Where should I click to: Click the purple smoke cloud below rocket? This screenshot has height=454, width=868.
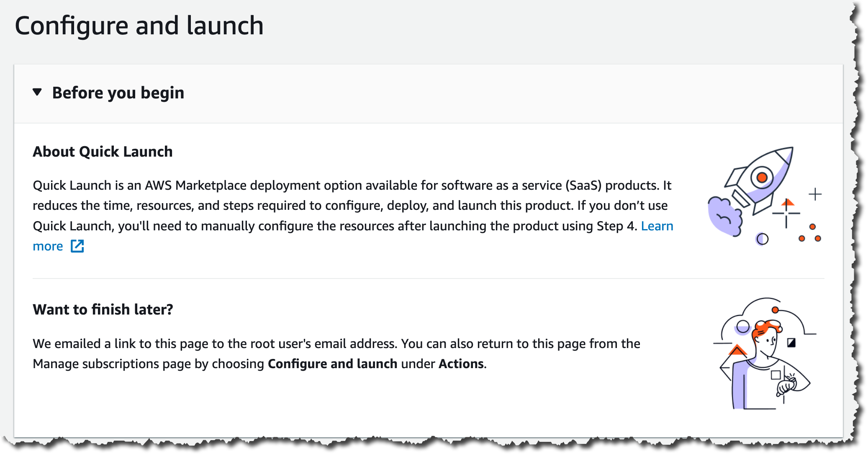point(724,216)
